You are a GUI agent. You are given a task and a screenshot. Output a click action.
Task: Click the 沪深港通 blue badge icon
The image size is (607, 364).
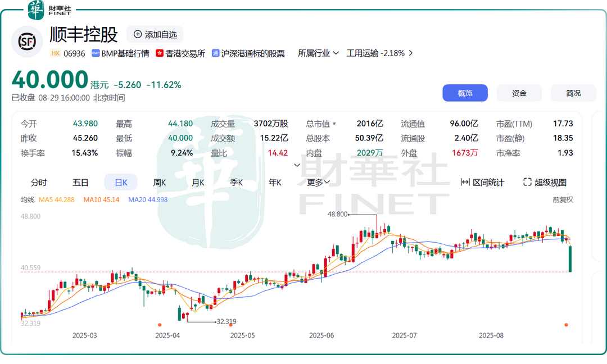(x=215, y=53)
